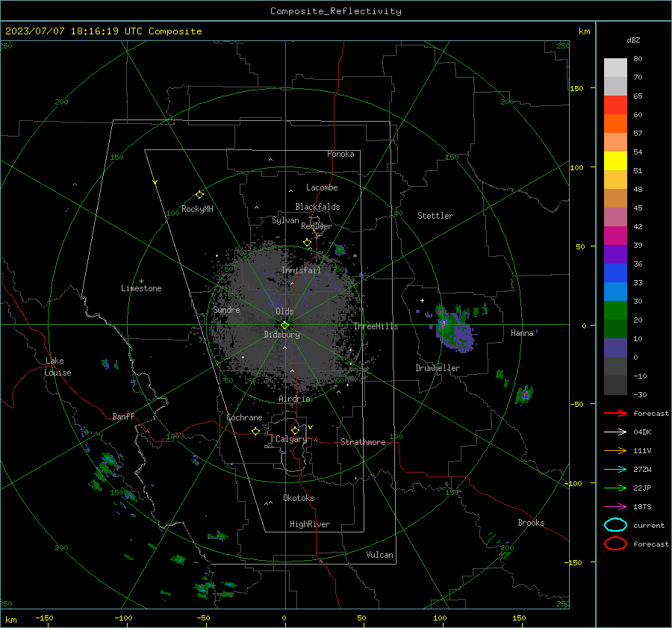Click the Lacombe town label

[x=322, y=187]
